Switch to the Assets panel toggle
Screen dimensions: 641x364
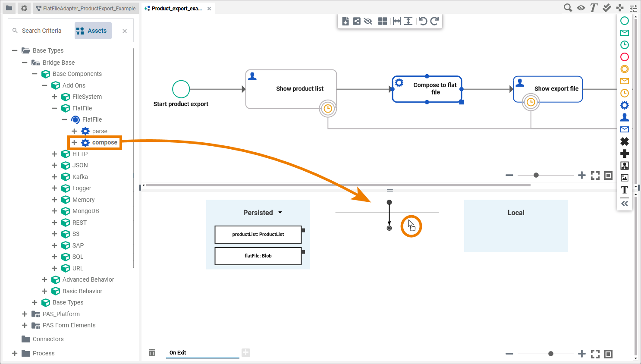pos(93,31)
